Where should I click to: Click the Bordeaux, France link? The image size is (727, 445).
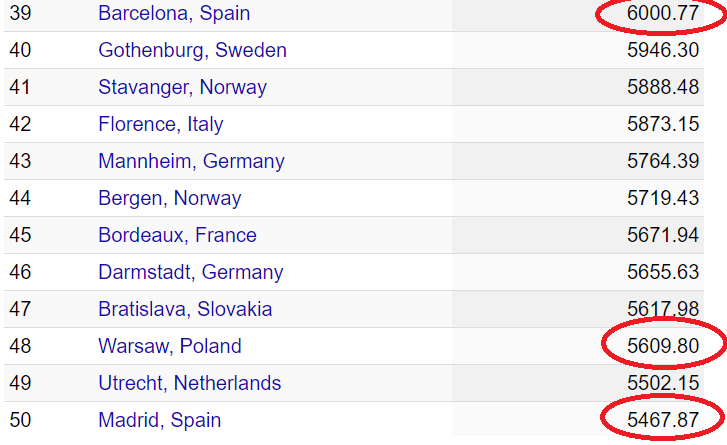pos(177,236)
